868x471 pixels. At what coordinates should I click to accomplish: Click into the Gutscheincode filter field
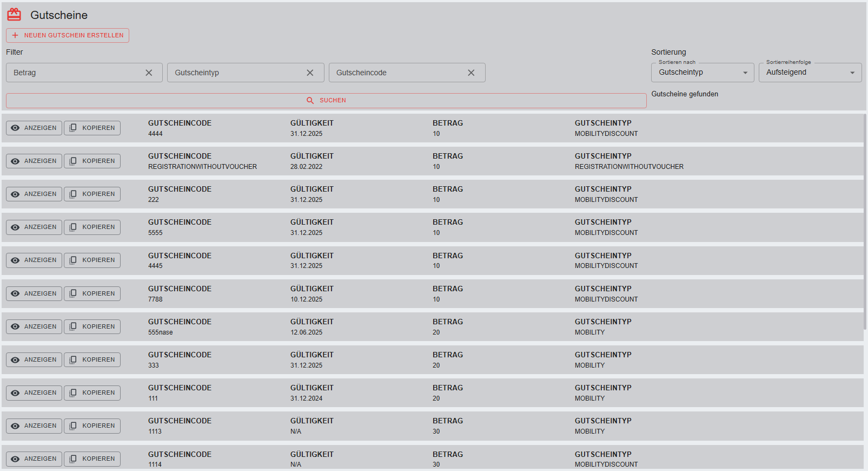397,73
